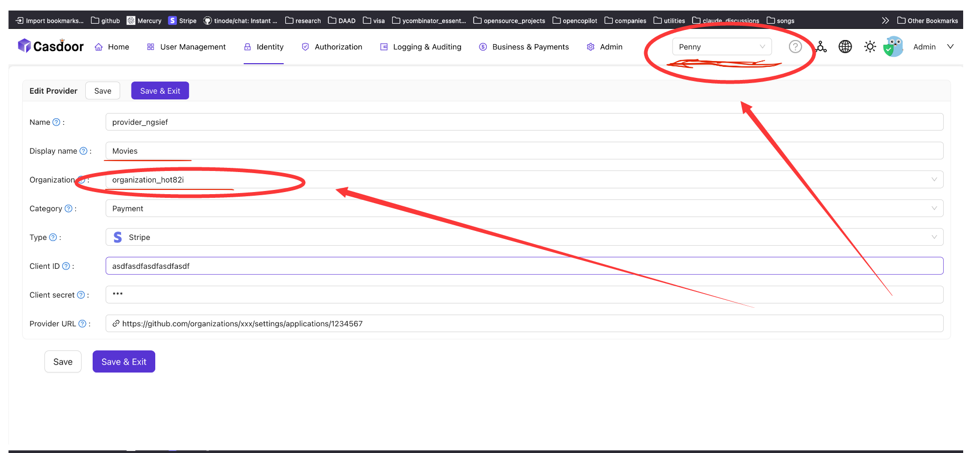This screenshot has width=980, height=453.
Task: Open the Identity menu
Action: [264, 47]
